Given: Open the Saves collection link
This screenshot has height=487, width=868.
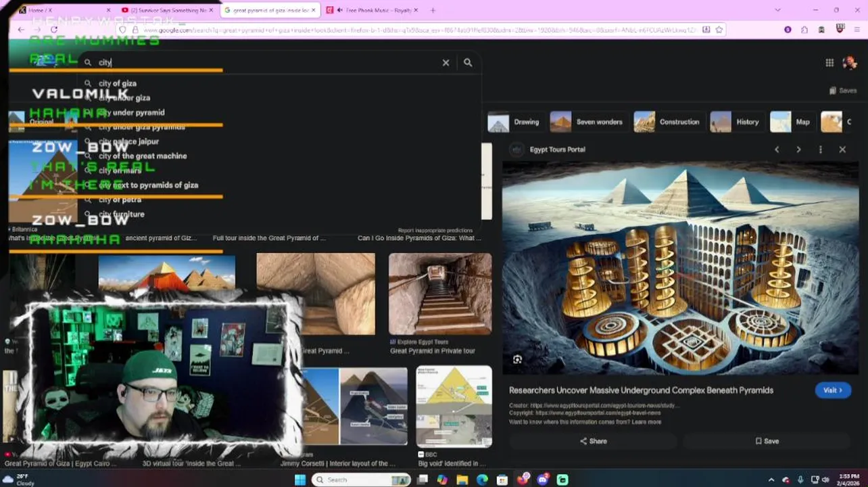Looking at the screenshot, I should pos(843,90).
